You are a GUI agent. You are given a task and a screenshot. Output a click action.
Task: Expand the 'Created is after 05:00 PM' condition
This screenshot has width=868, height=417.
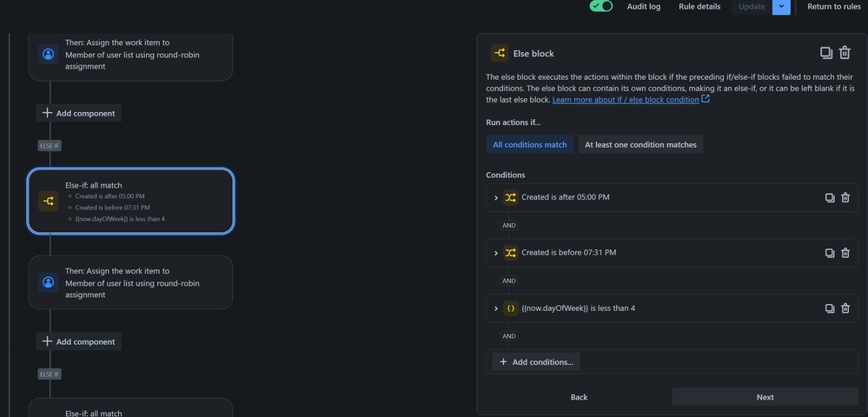(x=496, y=198)
